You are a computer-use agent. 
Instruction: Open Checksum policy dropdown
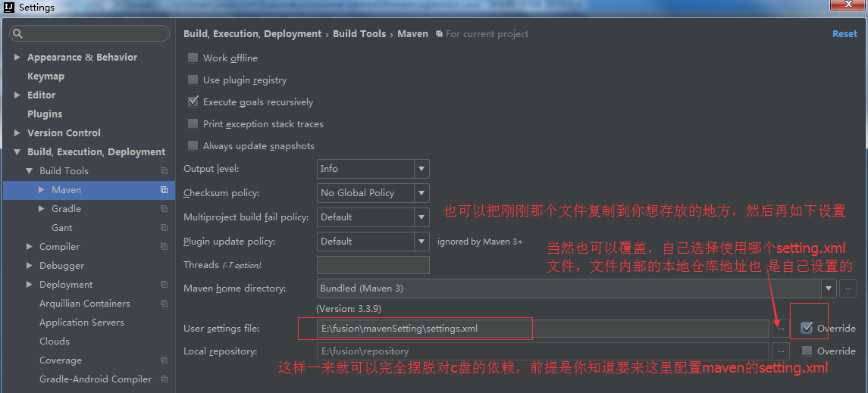(x=421, y=193)
